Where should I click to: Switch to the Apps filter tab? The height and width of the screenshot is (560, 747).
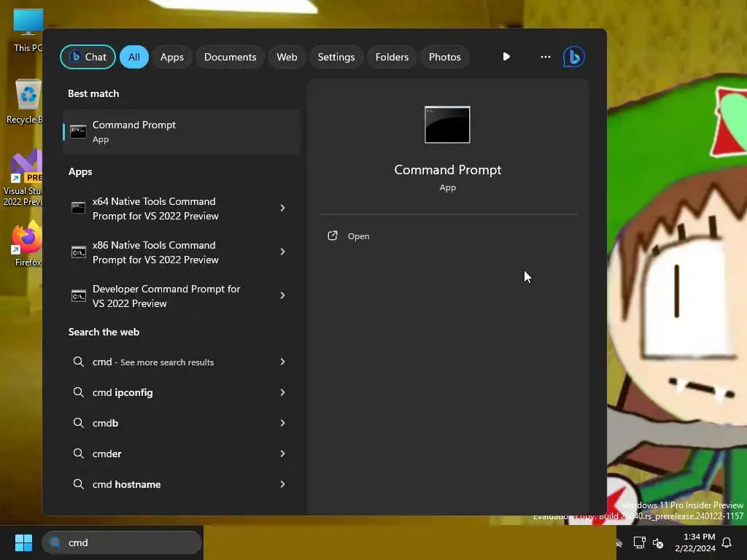tap(172, 57)
